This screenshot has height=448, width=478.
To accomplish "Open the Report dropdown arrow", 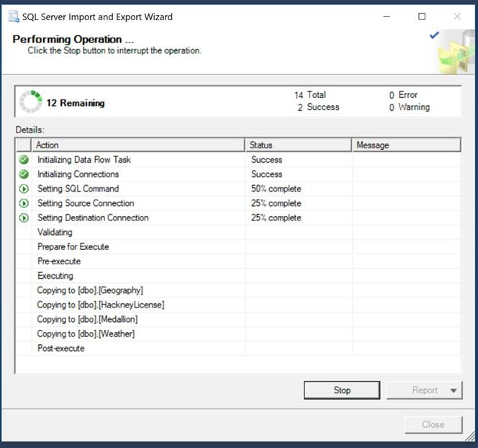I will [x=454, y=390].
